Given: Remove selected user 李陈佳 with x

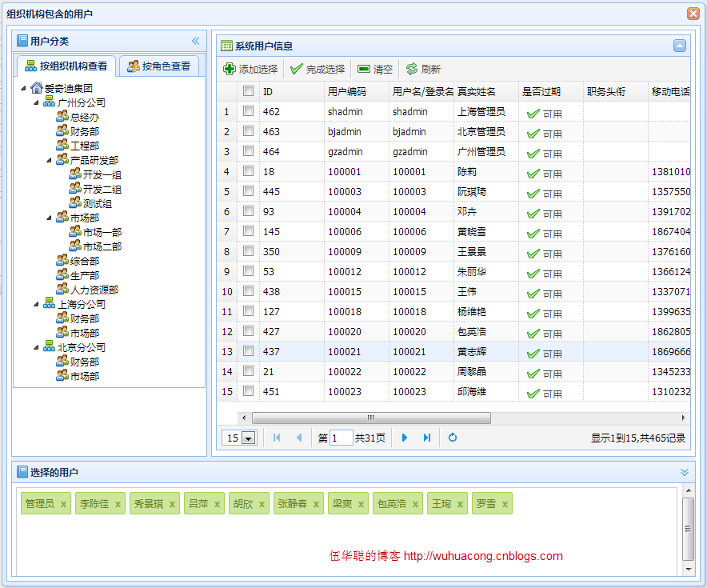Looking at the screenshot, I should point(118,504).
